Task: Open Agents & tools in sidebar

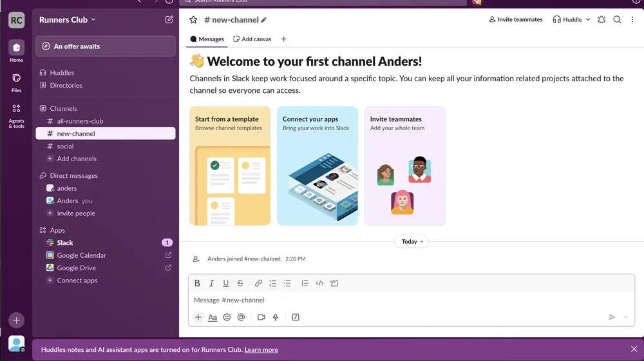Action: (17, 116)
